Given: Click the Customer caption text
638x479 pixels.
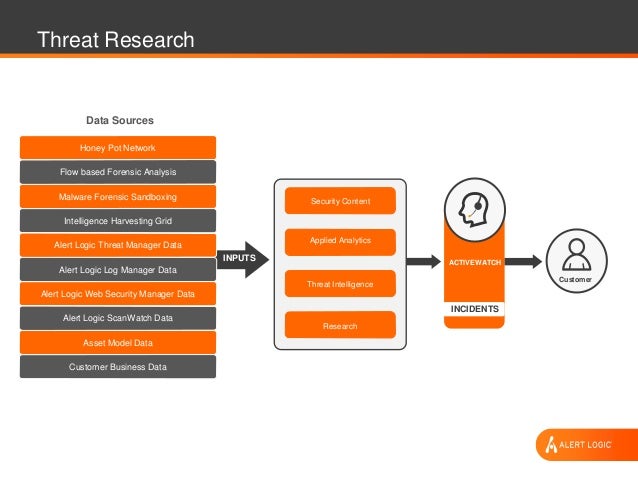Looking at the screenshot, I should point(575,280).
